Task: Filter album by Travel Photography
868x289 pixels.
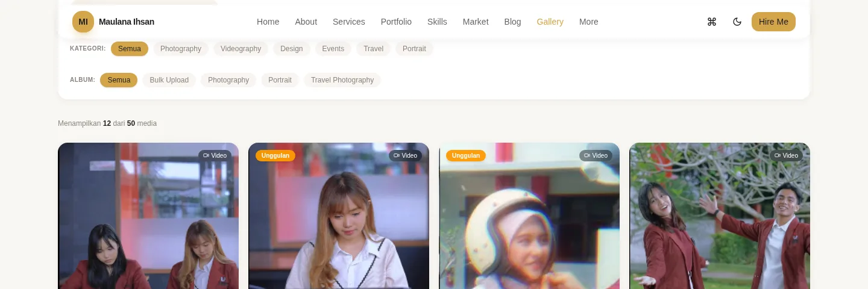Action: pos(342,80)
